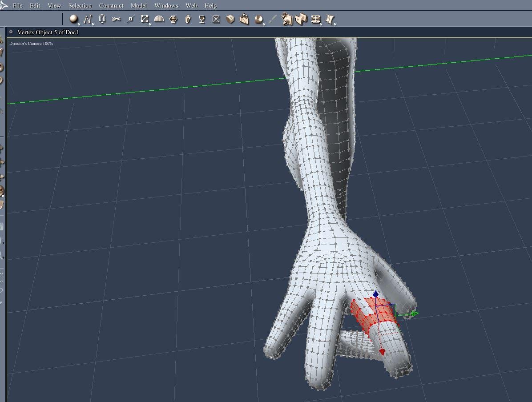Select the lathe tool

(173, 19)
